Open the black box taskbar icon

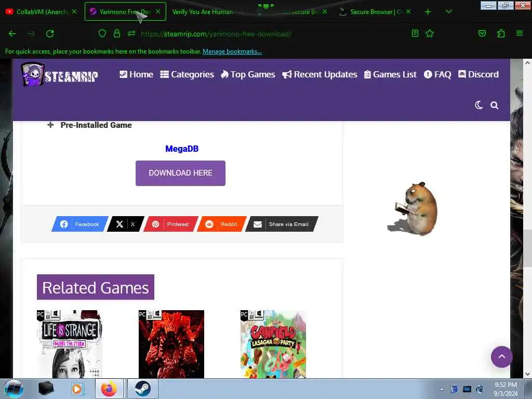point(46,389)
